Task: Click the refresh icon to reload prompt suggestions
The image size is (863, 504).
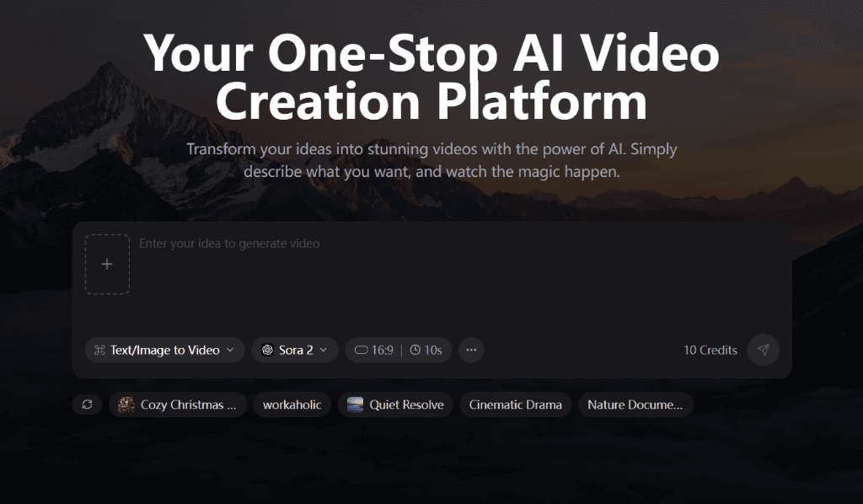Action: pos(87,405)
